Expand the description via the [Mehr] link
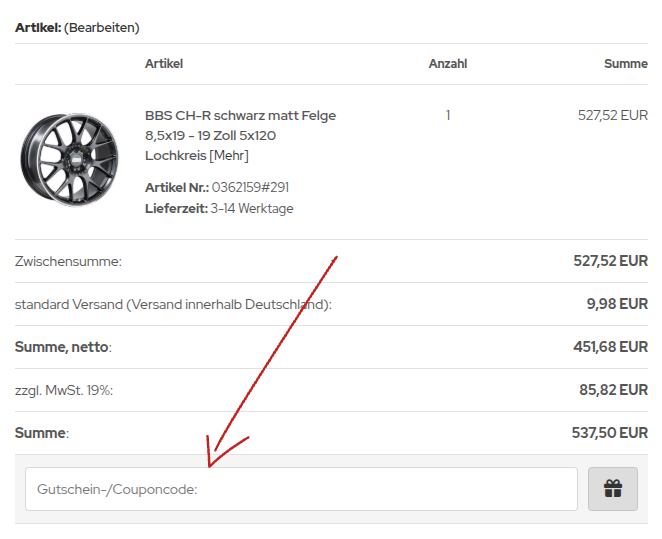The height and width of the screenshot is (539, 662). [229, 156]
